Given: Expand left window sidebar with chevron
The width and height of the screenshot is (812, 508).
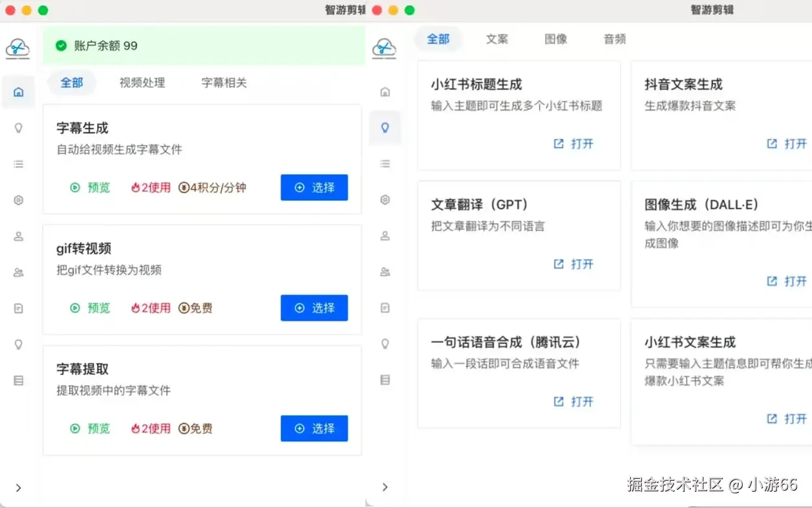Looking at the screenshot, I should [19, 488].
